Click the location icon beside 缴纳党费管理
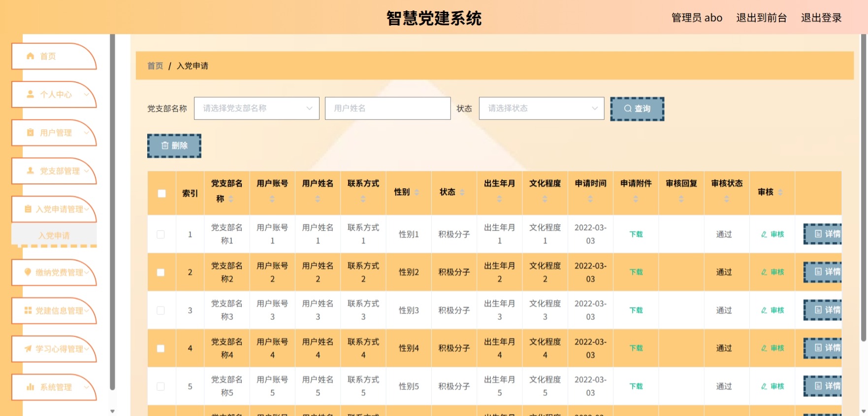This screenshot has height=416, width=868. tap(28, 272)
